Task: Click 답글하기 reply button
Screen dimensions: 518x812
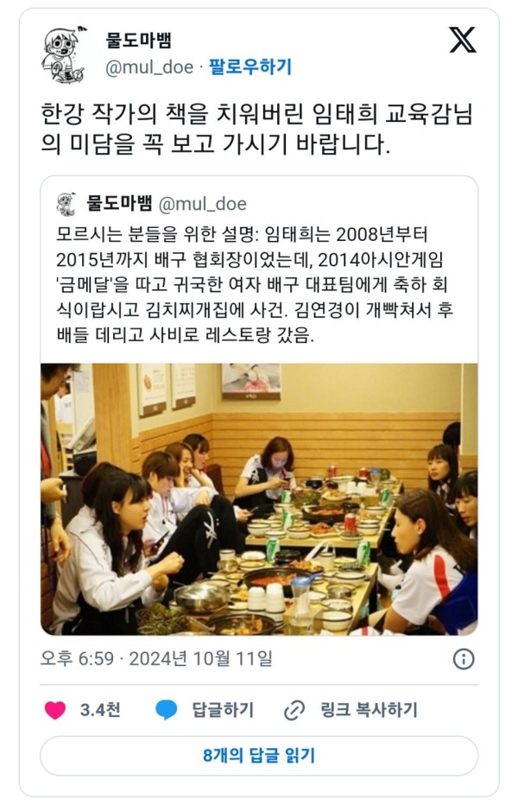Action: 223,709
